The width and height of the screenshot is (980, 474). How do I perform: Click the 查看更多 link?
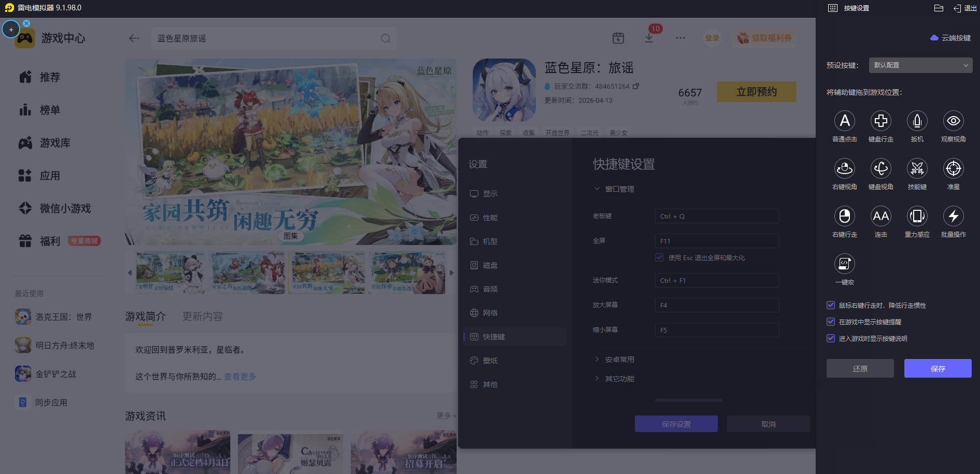240,377
